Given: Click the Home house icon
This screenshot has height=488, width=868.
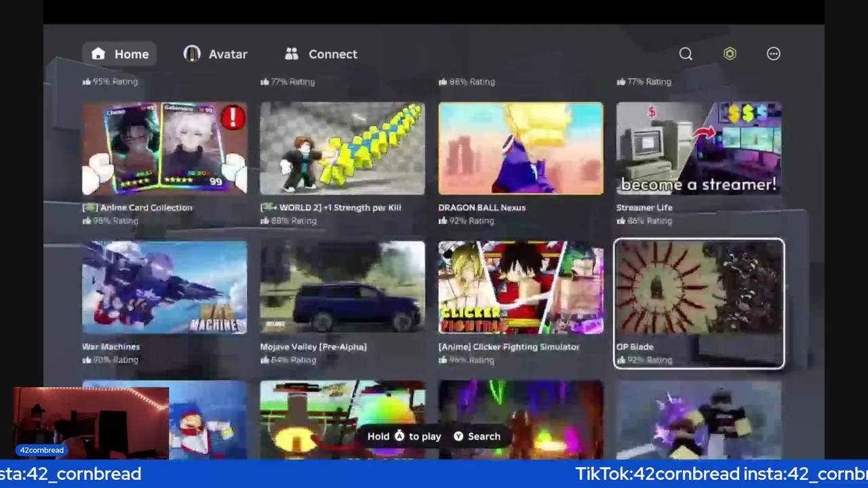Looking at the screenshot, I should coord(98,54).
